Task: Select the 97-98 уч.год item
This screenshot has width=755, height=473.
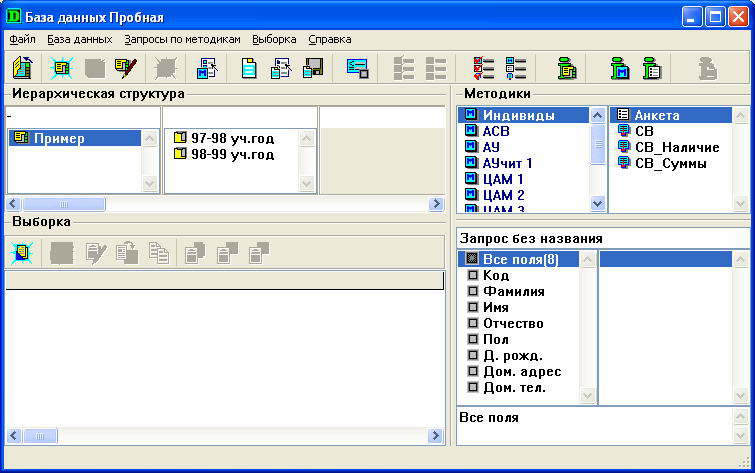Action: pyautogui.click(x=224, y=138)
